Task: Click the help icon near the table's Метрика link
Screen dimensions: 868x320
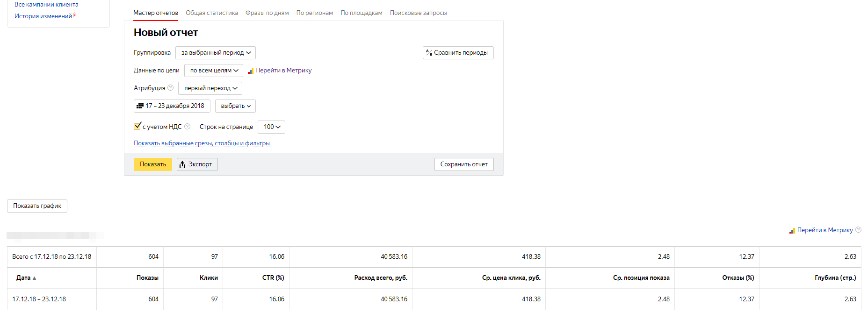Action: pyautogui.click(x=858, y=230)
